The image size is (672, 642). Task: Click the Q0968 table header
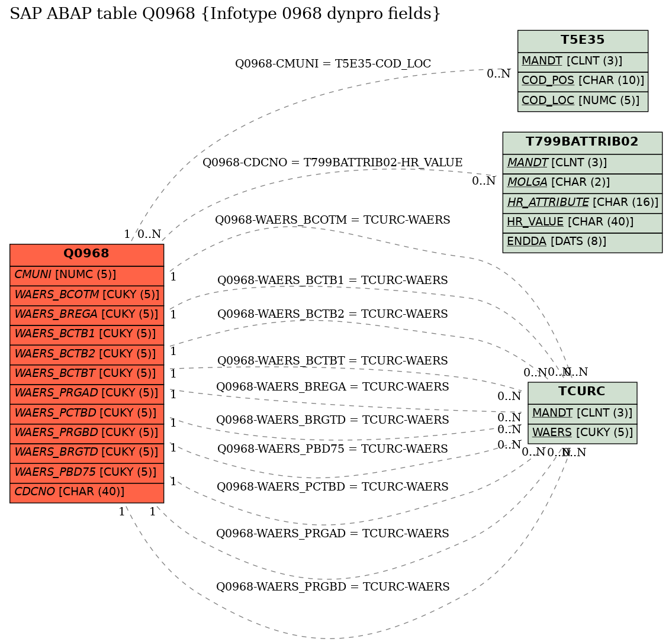click(86, 255)
